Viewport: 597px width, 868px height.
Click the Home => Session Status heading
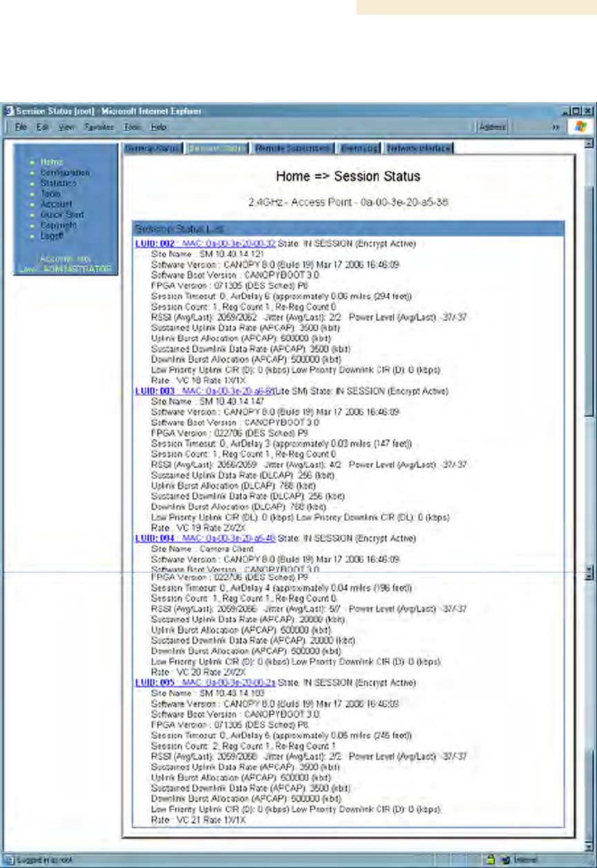point(348,177)
